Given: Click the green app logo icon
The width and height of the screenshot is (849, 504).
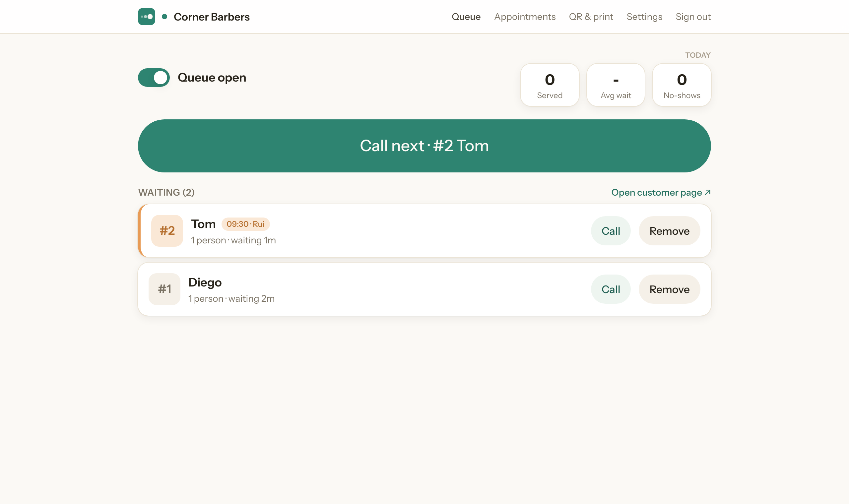Looking at the screenshot, I should pyautogui.click(x=146, y=17).
